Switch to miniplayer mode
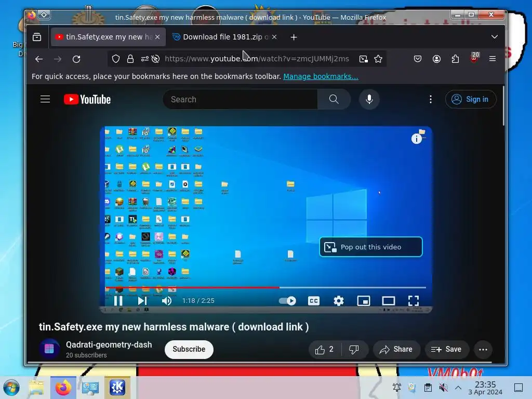Screen dimensions: 532x399 point(363,301)
